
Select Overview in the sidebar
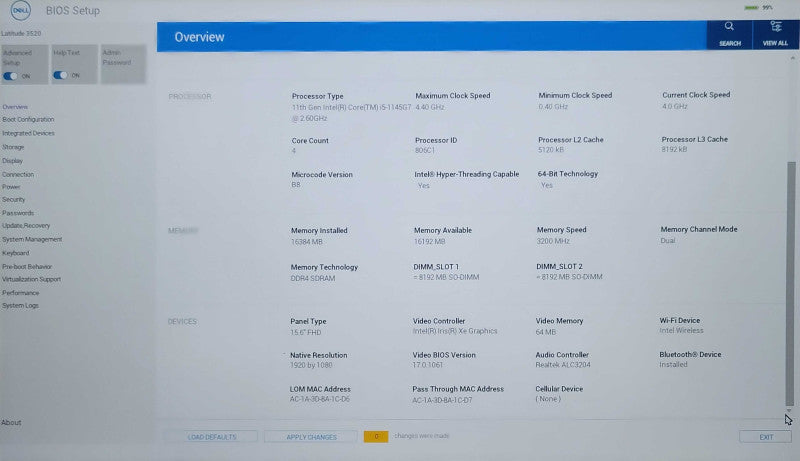click(15, 107)
